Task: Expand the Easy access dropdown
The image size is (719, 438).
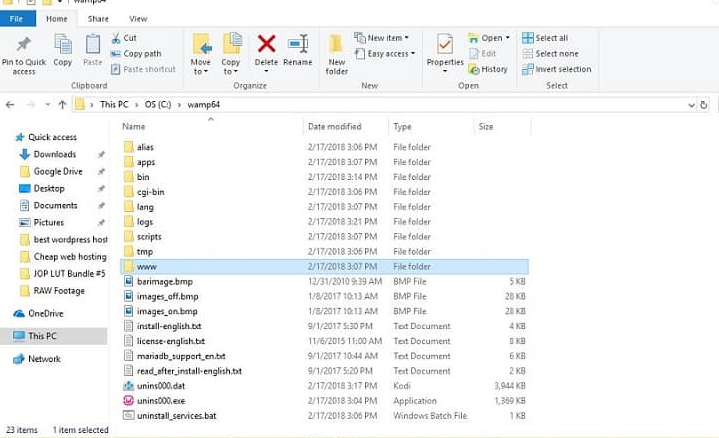Action: pyautogui.click(x=385, y=54)
